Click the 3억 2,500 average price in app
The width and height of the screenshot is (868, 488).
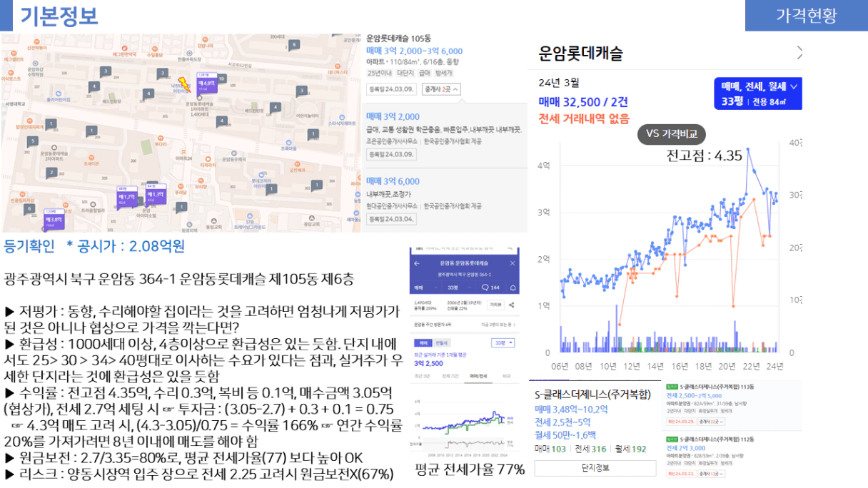[429, 363]
